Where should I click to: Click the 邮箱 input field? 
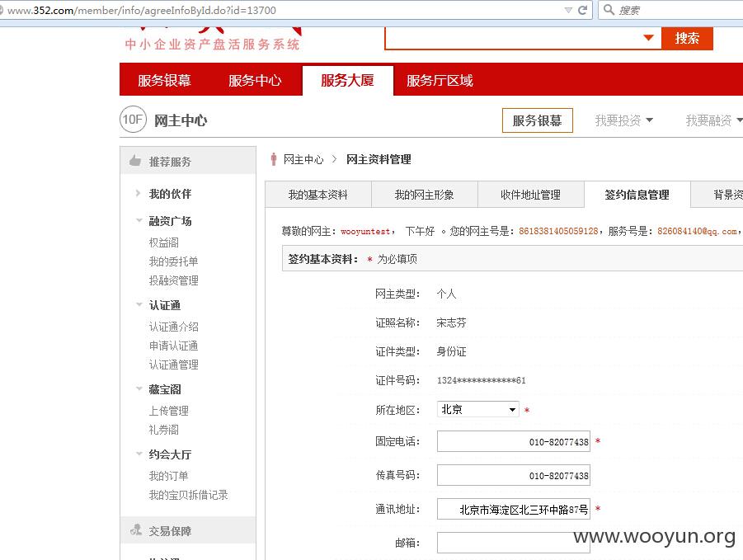point(514,543)
